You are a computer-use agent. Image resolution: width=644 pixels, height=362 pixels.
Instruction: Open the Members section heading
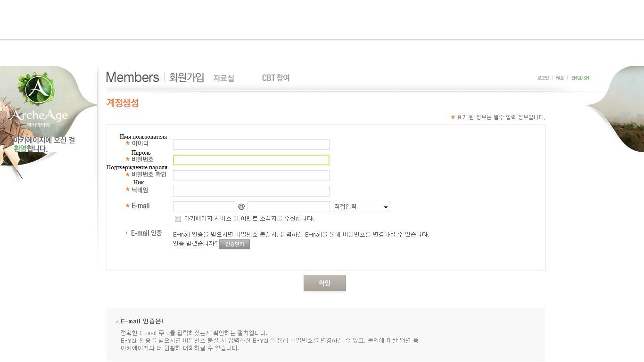coord(132,77)
